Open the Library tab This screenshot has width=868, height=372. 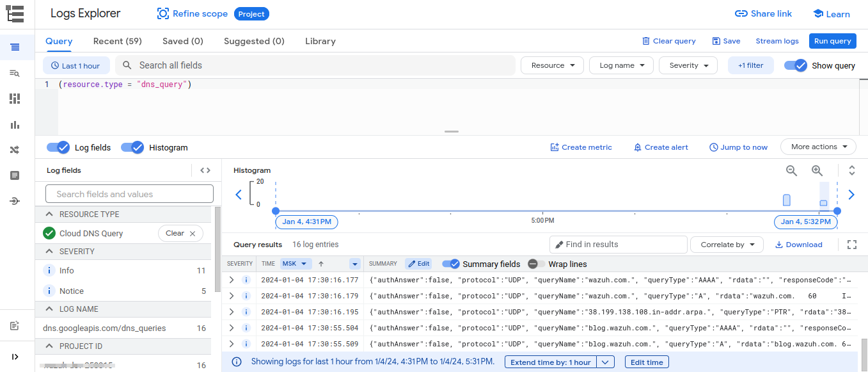click(x=320, y=41)
